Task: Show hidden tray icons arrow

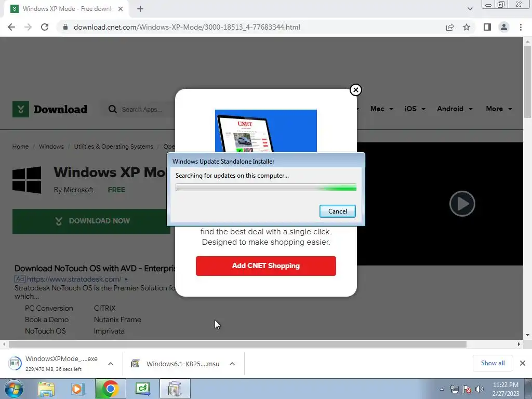Action: [442, 389]
